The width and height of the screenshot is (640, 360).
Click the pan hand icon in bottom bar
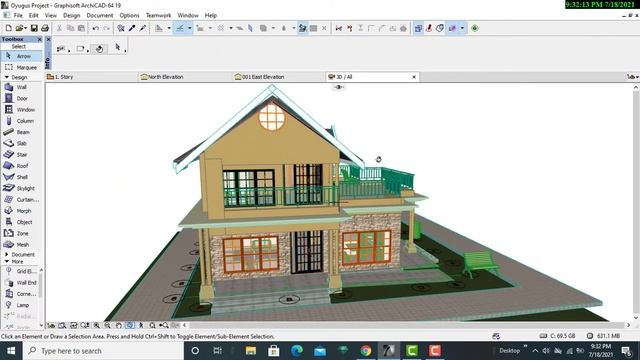(119, 325)
